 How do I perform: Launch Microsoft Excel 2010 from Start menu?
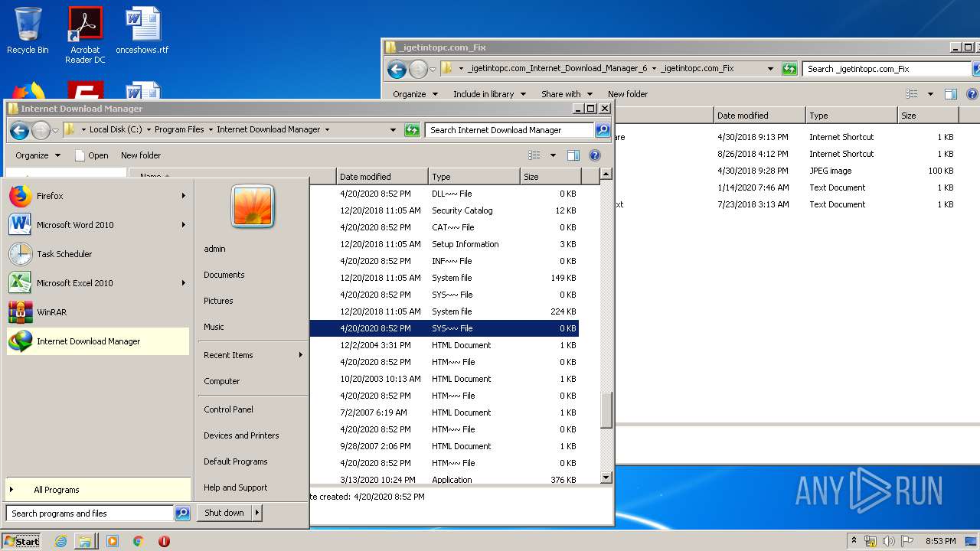click(x=97, y=283)
